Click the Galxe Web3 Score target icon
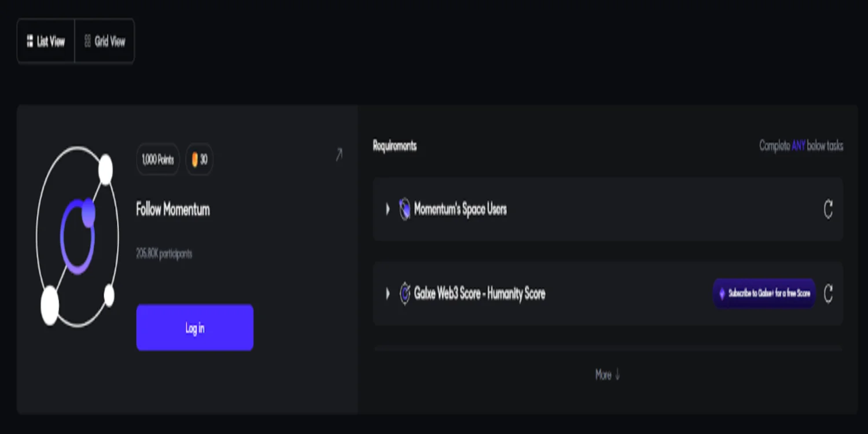 [x=405, y=293]
